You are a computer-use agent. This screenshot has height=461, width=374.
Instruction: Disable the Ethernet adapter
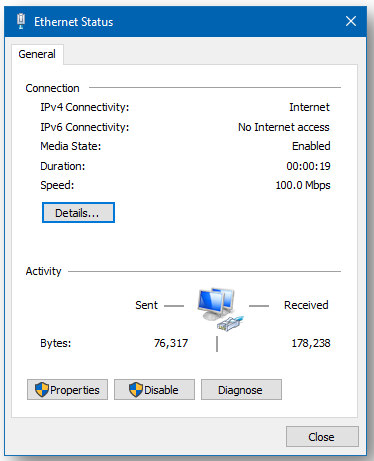(154, 389)
